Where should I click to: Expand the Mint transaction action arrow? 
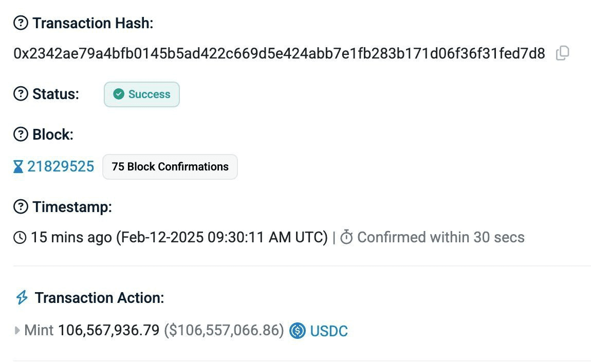pyautogui.click(x=17, y=331)
